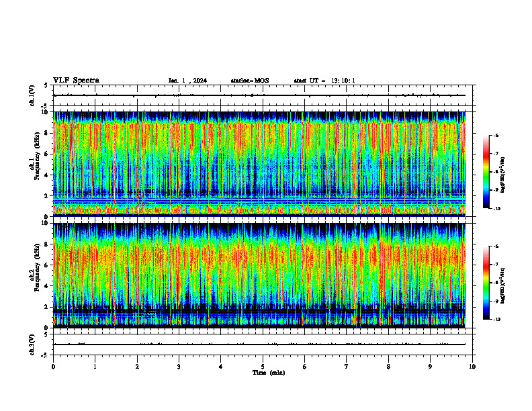Click the "ch.3(V)" waveform axis label
The width and height of the screenshot is (532, 411).
[32, 345]
